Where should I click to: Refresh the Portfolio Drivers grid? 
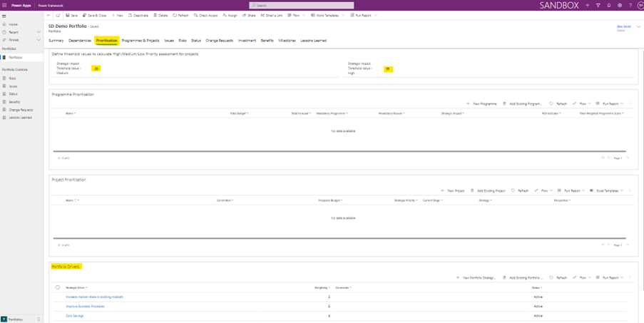558,278
